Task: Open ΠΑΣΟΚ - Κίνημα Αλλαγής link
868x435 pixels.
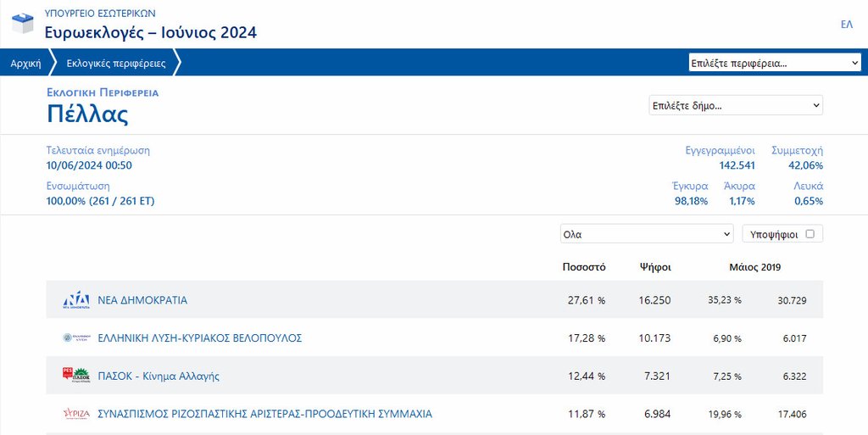Action: coord(159,376)
